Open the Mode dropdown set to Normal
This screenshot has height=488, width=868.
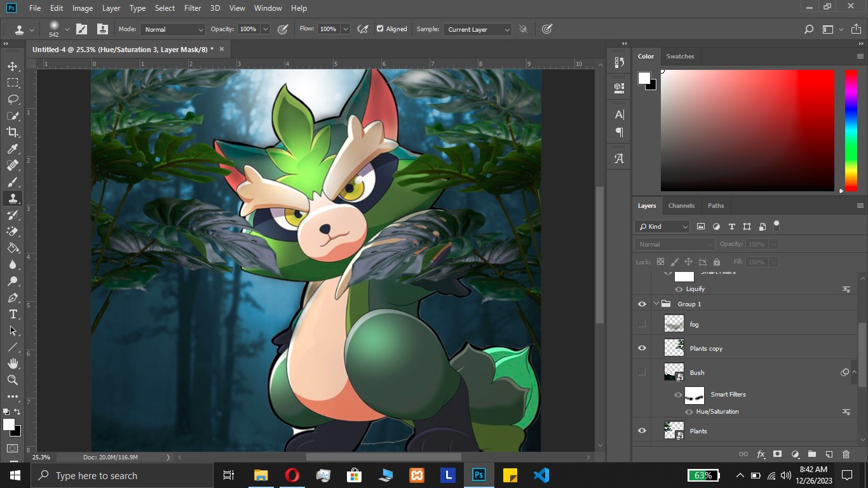coord(173,29)
